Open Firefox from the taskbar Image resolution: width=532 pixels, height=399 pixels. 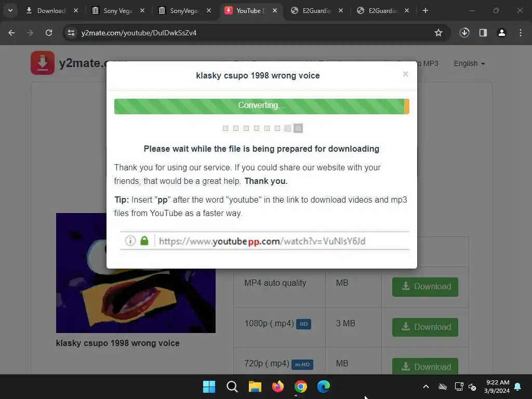coord(278,387)
